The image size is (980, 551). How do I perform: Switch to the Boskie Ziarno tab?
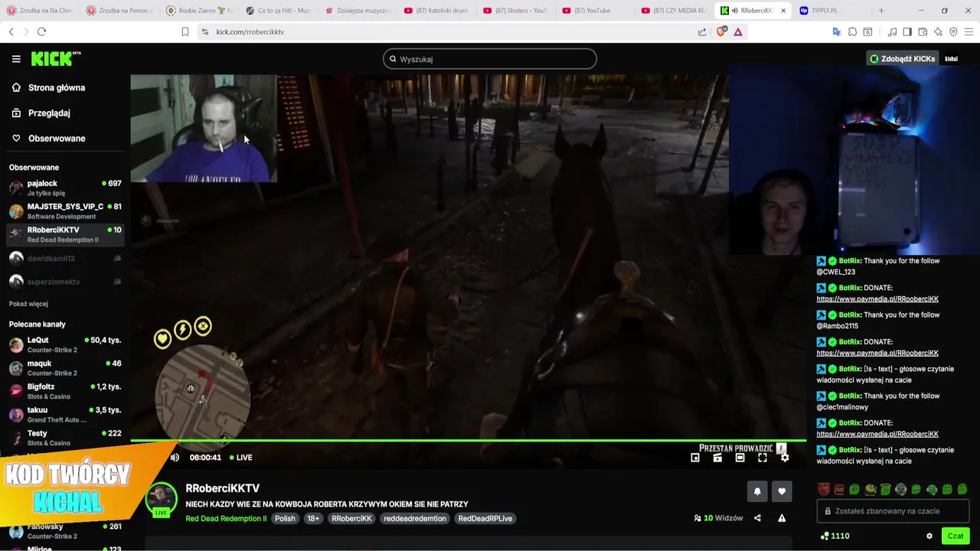click(199, 11)
